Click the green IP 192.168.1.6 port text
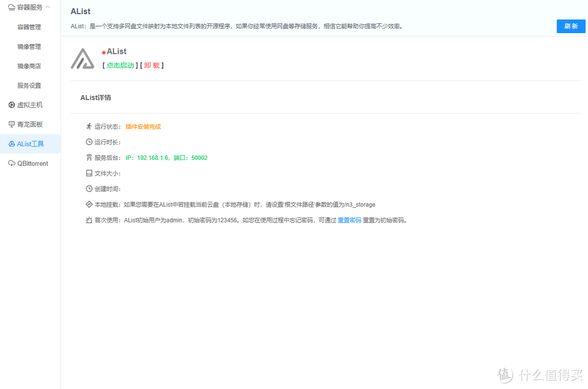 pos(167,158)
